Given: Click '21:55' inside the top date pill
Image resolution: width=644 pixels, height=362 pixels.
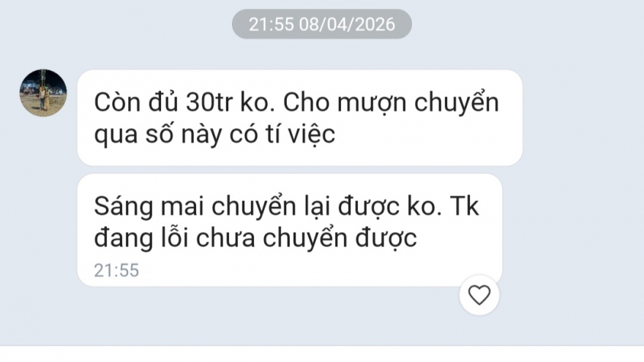Looking at the screenshot, I should point(272,25).
